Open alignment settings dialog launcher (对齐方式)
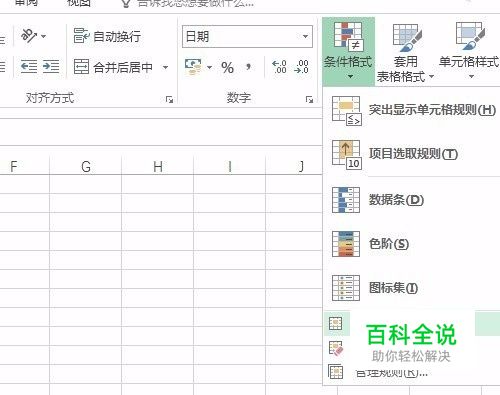This screenshot has width=500, height=395. 169,99
